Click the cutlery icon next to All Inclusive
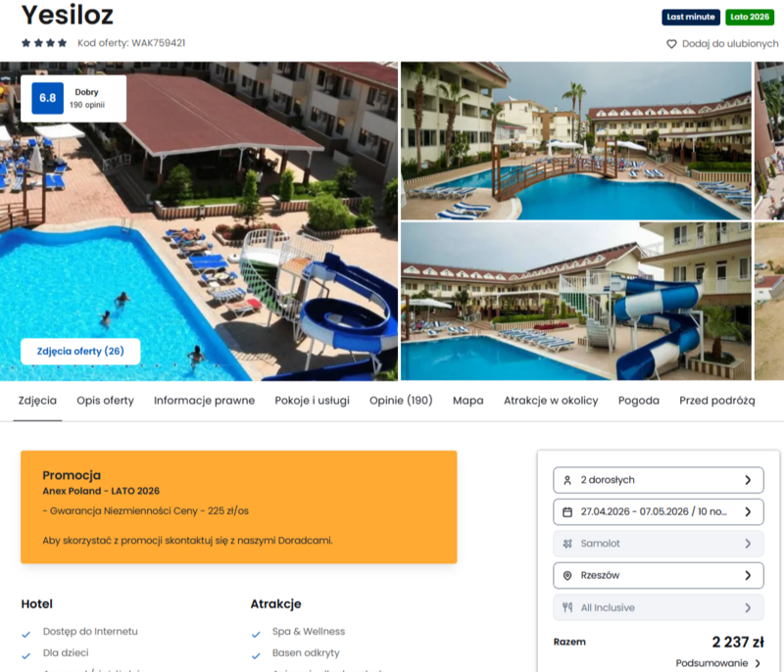Image resolution: width=784 pixels, height=672 pixels. (x=567, y=607)
